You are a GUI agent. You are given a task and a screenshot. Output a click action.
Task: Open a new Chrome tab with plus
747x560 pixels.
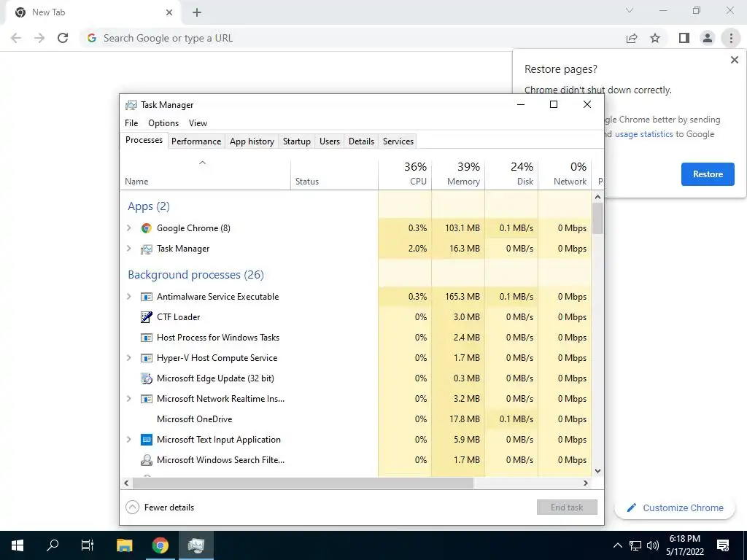(x=197, y=12)
